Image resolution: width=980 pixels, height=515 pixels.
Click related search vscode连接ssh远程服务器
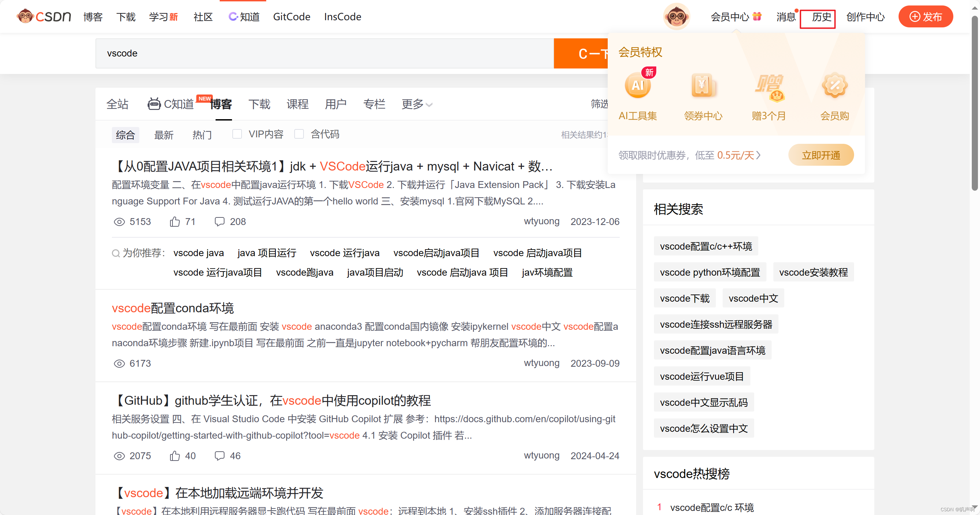click(715, 324)
